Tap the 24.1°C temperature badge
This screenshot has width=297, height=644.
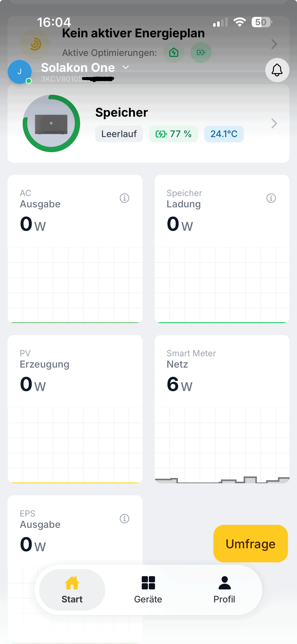pos(224,134)
